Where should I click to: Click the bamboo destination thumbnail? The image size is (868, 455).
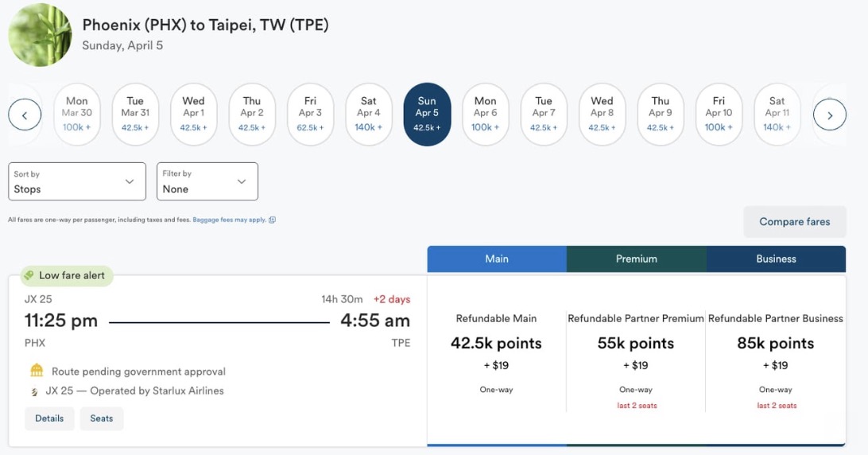(x=40, y=35)
